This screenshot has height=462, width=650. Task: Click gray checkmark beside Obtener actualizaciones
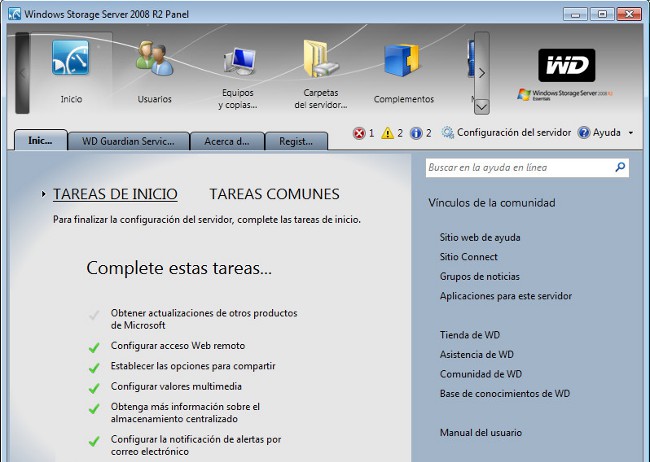click(x=94, y=315)
